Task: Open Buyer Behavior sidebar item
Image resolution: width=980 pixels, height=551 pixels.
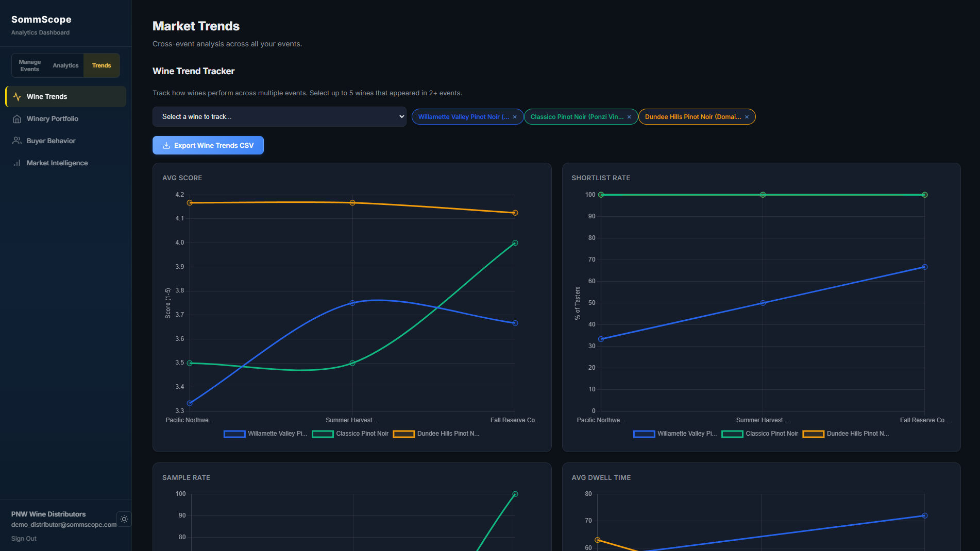Action: [65, 141]
